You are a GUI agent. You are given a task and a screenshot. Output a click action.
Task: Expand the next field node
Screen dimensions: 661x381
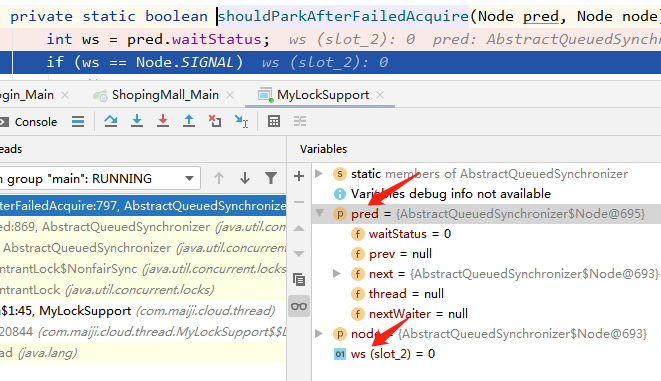click(x=337, y=274)
